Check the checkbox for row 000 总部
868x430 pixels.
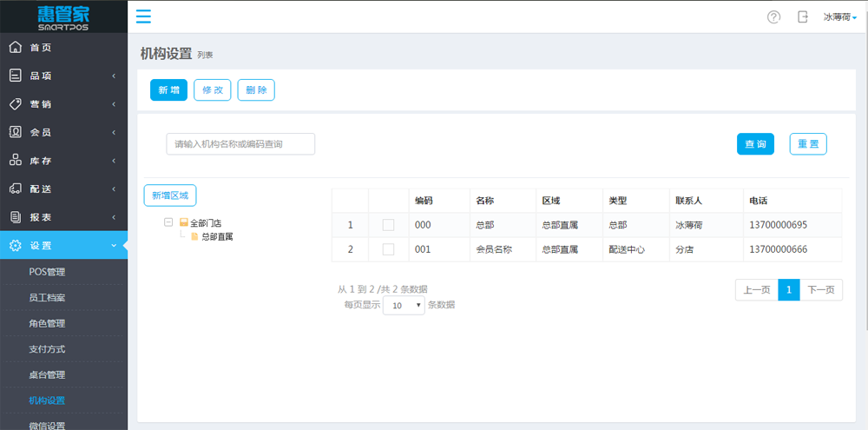tap(389, 225)
